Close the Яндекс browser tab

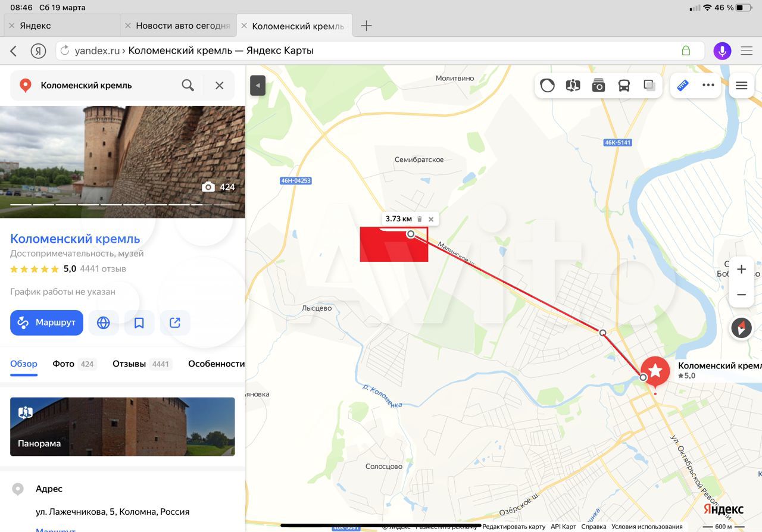tap(12, 26)
